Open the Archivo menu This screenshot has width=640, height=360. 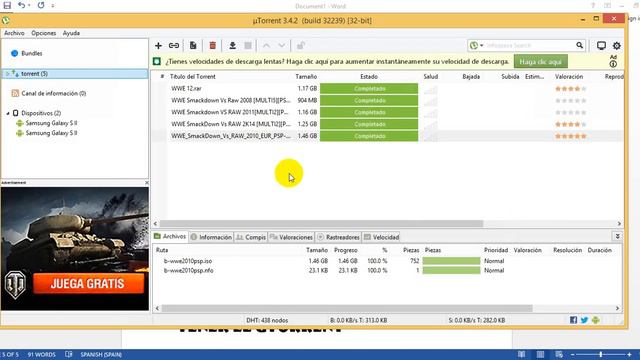click(x=14, y=33)
